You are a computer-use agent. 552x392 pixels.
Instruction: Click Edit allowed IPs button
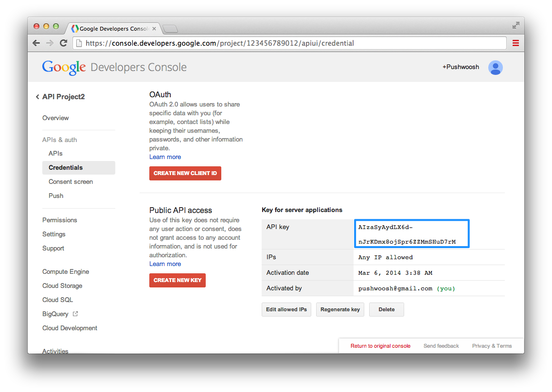point(286,310)
